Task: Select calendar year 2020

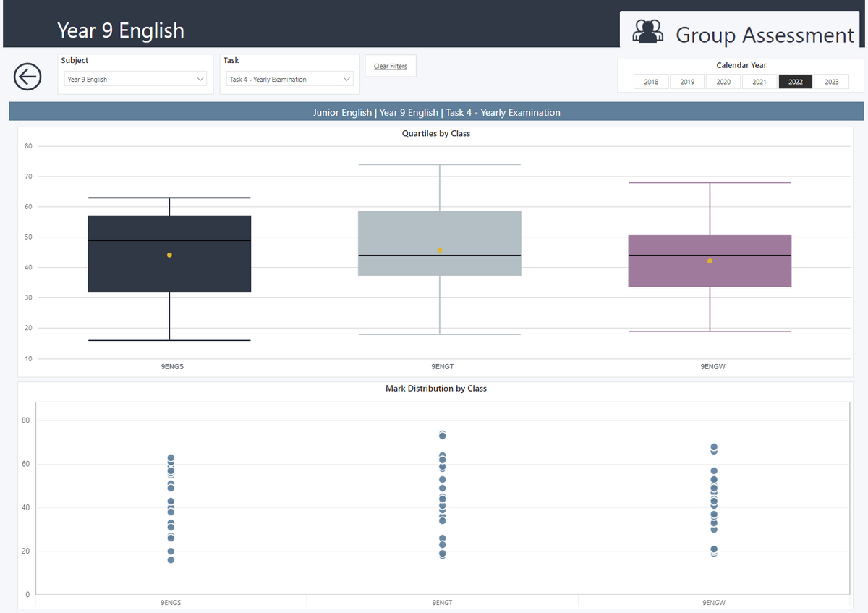Action: [723, 82]
